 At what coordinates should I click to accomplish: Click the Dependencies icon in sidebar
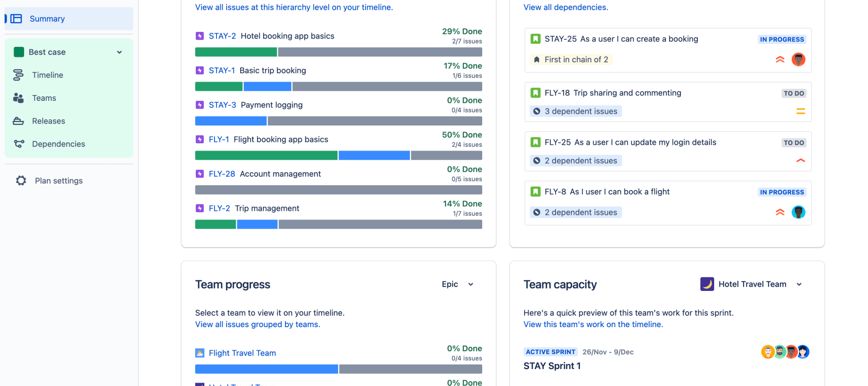[19, 144]
